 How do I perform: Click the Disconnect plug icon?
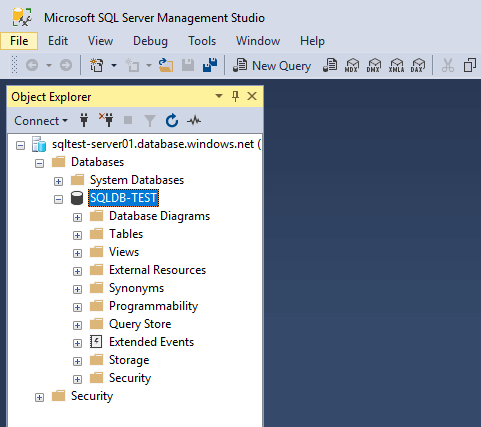pyautogui.click(x=106, y=120)
